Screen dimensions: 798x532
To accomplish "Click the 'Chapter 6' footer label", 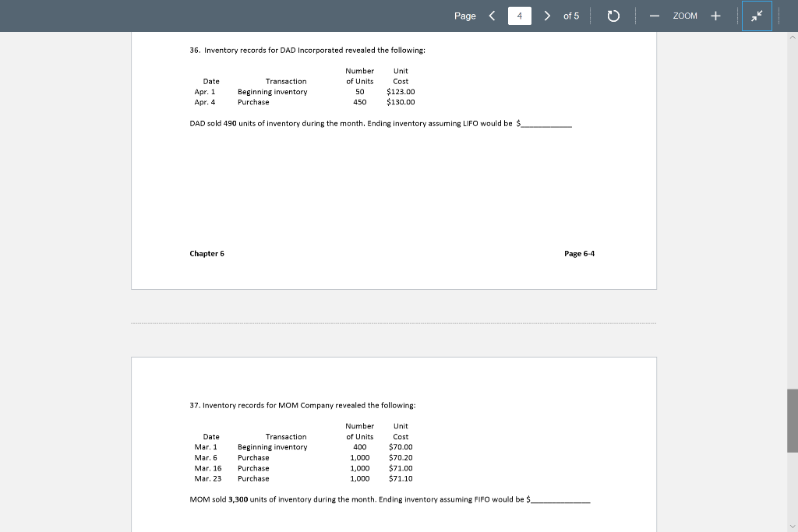I will tap(207, 253).
